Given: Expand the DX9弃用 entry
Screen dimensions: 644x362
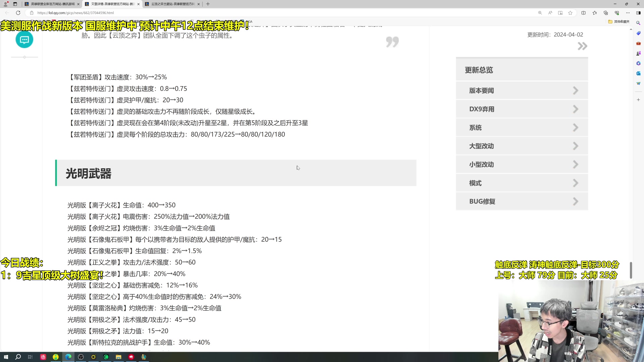Looking at the screenshot, I should pos(522,109).
